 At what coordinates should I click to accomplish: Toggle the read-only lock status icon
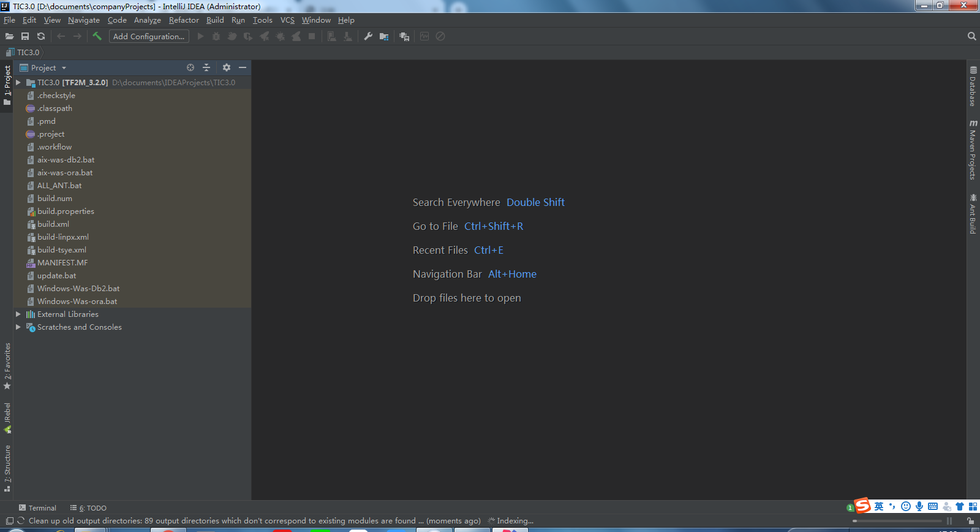click(x=971, y=521)
